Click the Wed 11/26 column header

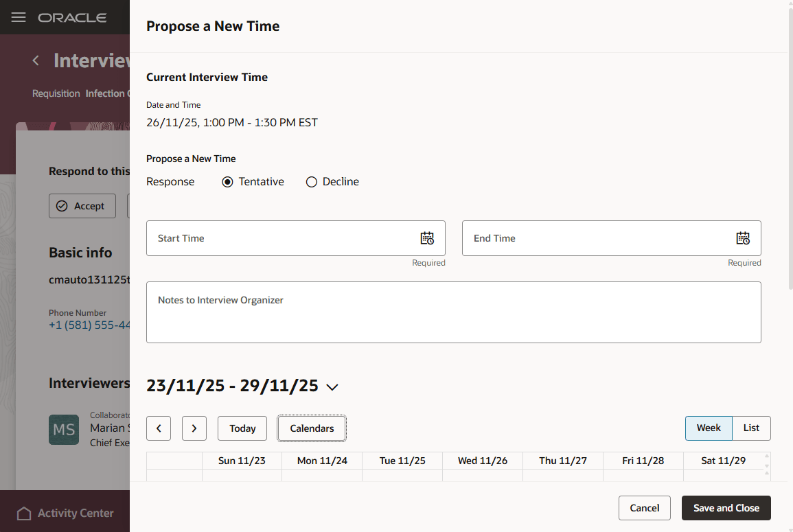482,461
